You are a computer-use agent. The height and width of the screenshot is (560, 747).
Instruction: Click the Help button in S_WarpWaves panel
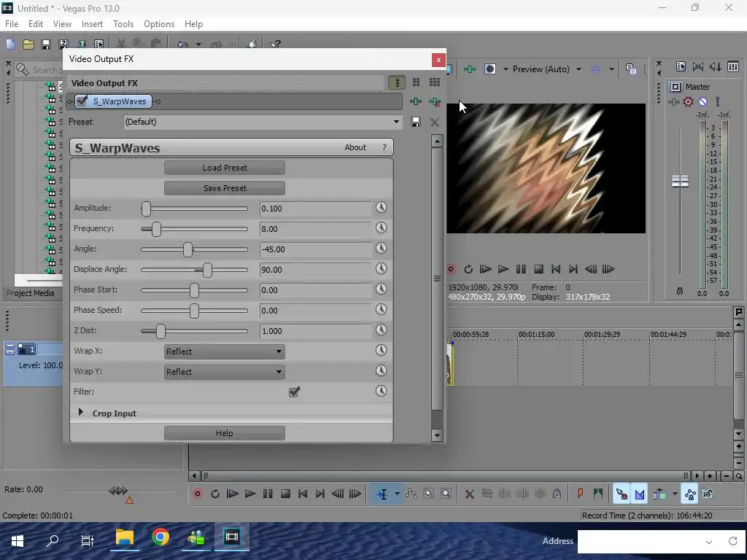click(x=225, y=433)
